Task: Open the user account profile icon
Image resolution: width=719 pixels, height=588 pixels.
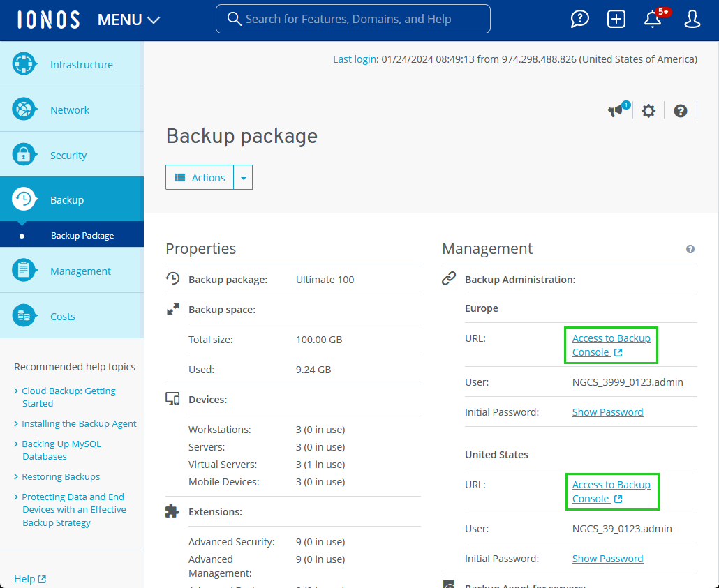Action: pos(692,20)
